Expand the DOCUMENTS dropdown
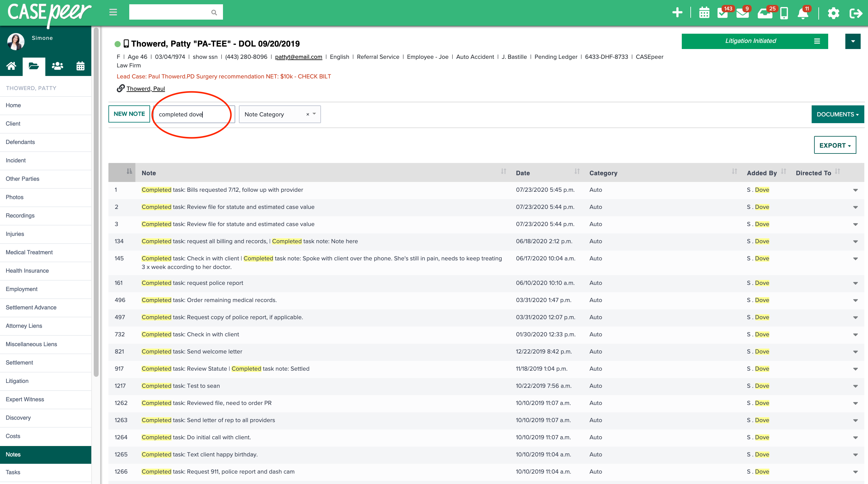 pos(837,114)
